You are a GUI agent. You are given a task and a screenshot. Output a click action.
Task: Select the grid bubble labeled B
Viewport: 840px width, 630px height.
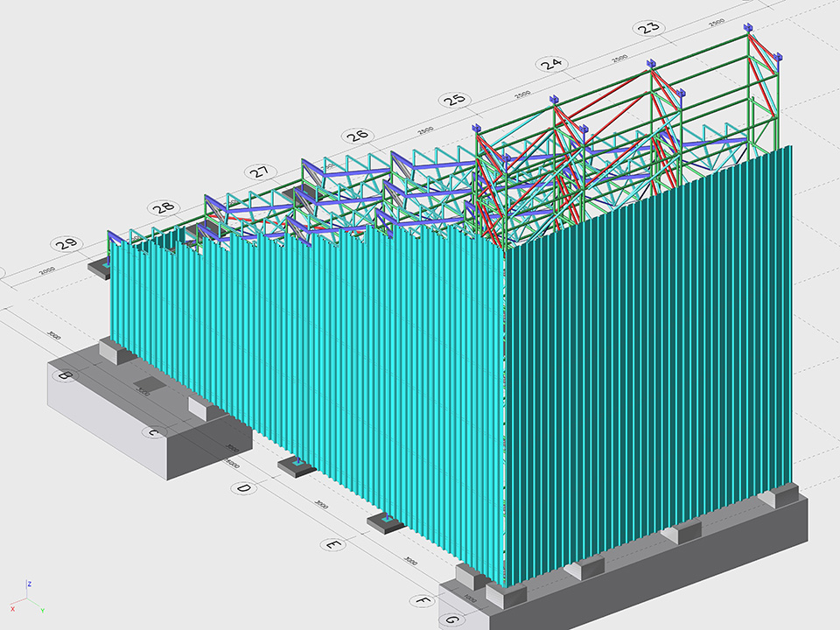(63, 376)
